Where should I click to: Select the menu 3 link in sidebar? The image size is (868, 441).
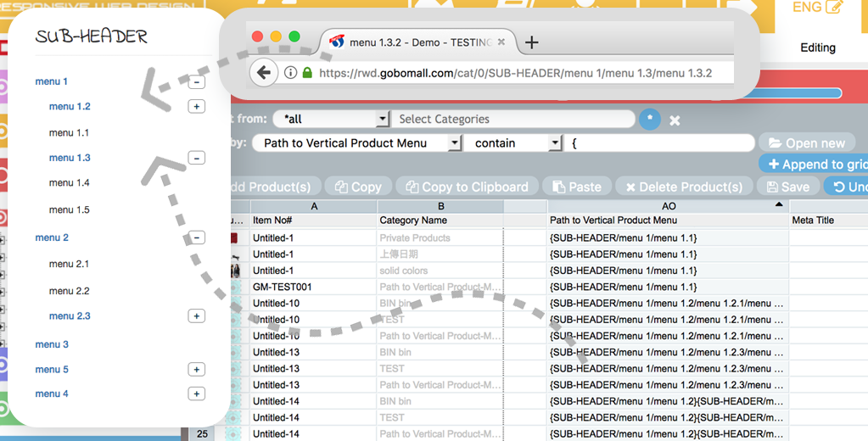click(x=52, y=344)
